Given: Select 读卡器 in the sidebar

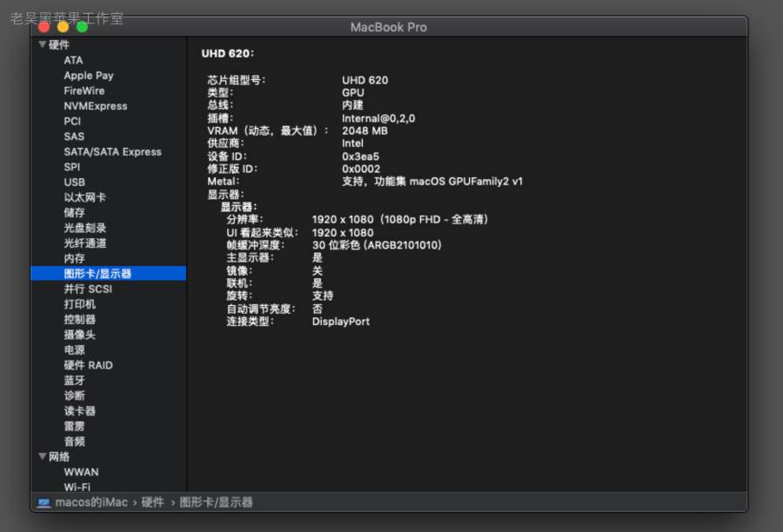Looking at the screenshot, I should tap(79, 410).
